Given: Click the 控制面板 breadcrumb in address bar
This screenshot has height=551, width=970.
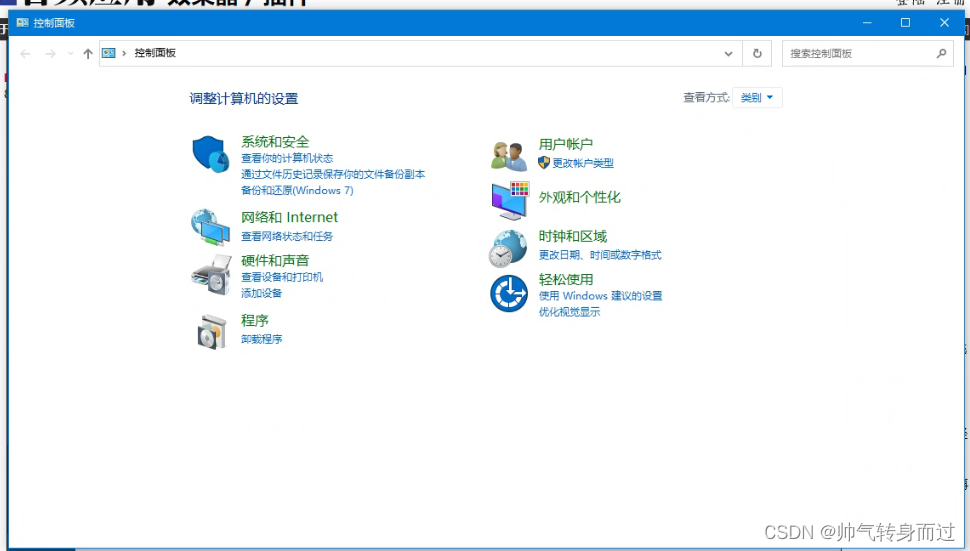Looking at the screenshot, I should (x=155, y=53).
